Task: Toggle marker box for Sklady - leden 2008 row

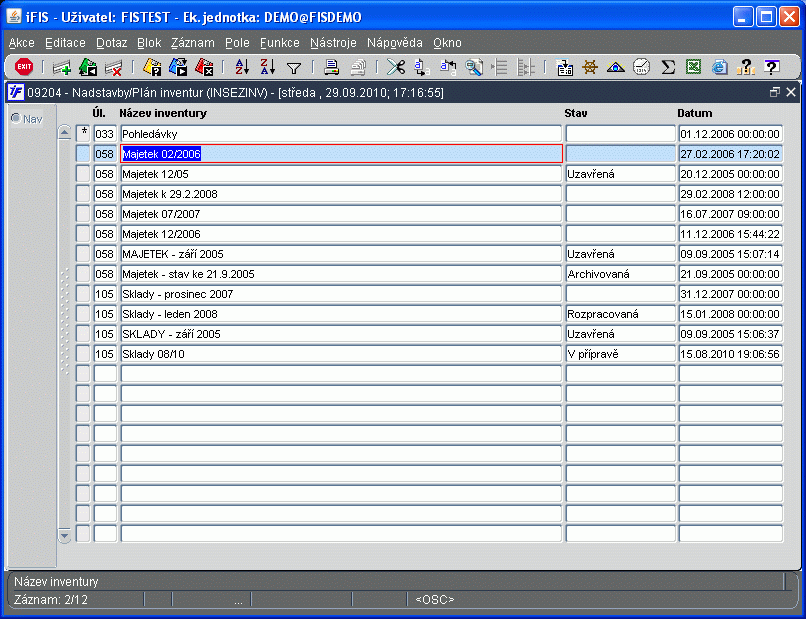Action: point(83,314)
